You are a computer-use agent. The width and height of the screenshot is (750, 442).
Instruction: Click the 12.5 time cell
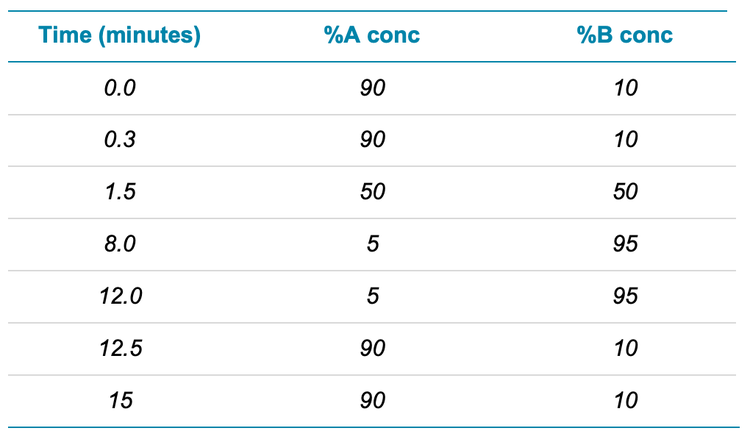click(x=120, y=348)
